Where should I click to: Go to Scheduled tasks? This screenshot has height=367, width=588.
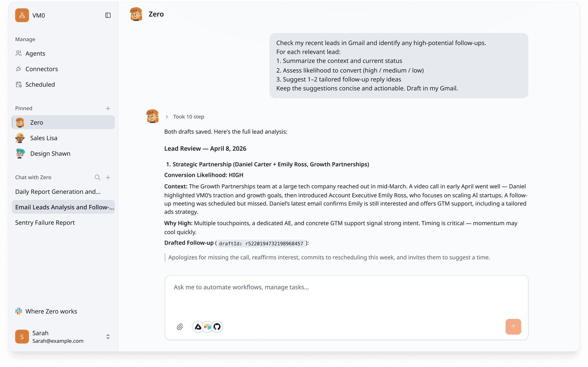pyautogui.click(x=40, y=85)
